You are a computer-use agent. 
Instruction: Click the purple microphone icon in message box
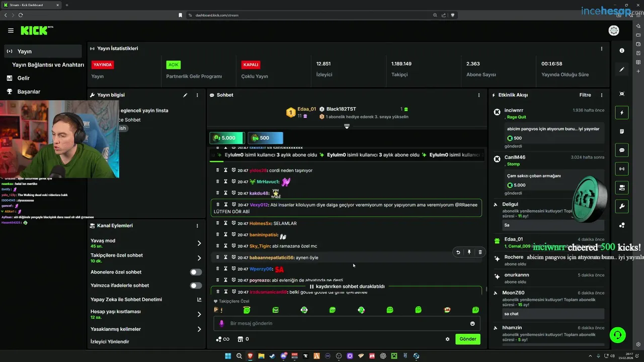(x=221, y=323)
